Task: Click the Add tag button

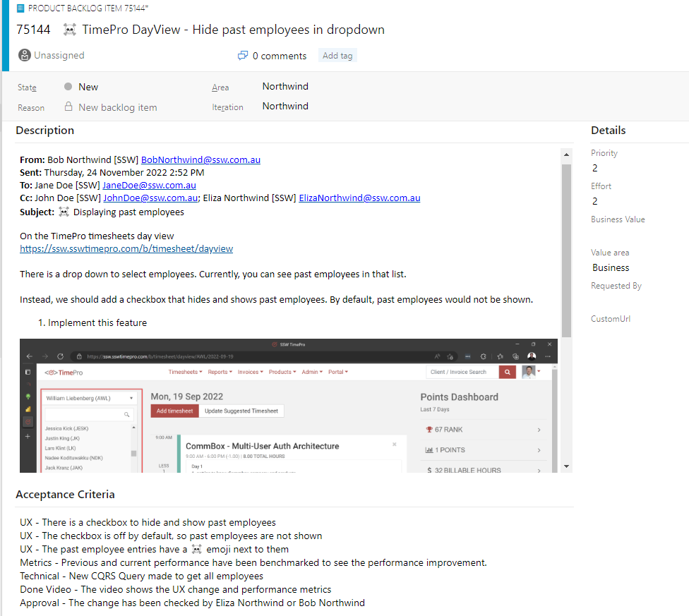Action: pyautogui.click(x=337, y=56)
